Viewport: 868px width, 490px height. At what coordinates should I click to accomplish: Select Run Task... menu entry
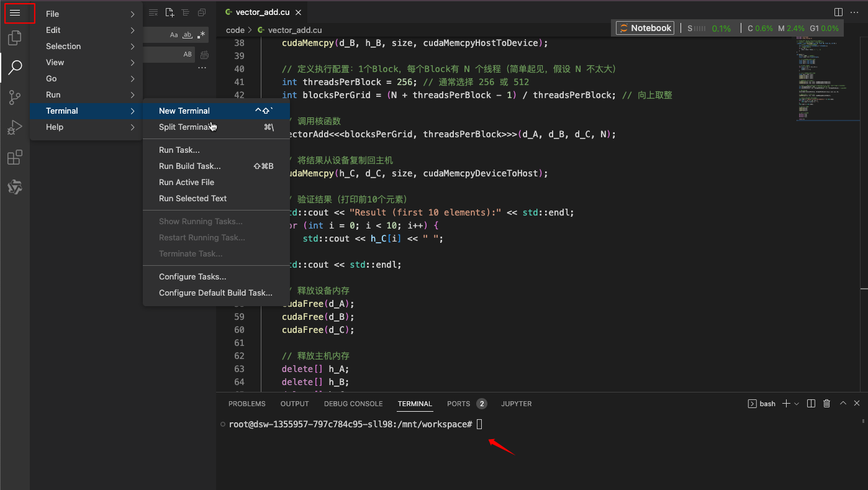216,150
